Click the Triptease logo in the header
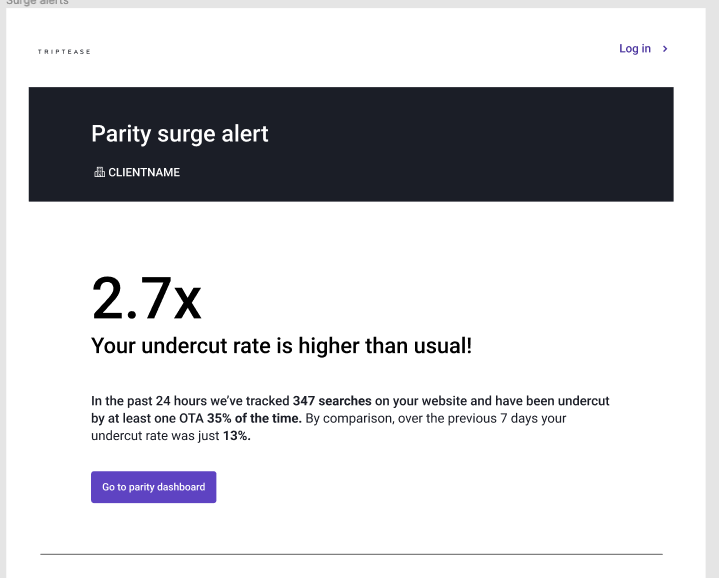719x578 pixels. (x=64, y=52)
